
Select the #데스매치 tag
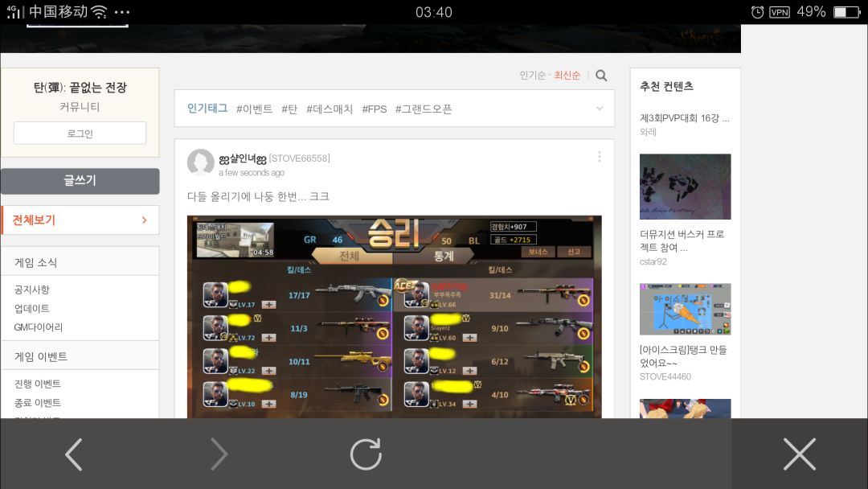330,109
